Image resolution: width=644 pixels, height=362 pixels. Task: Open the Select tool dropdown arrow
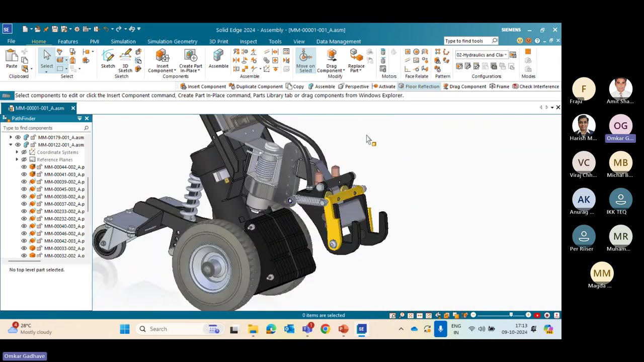click(x=46, y=71)
